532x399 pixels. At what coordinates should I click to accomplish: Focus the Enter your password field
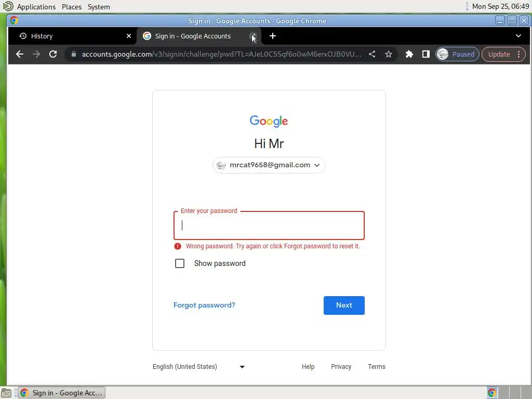(x=269, y=225)
